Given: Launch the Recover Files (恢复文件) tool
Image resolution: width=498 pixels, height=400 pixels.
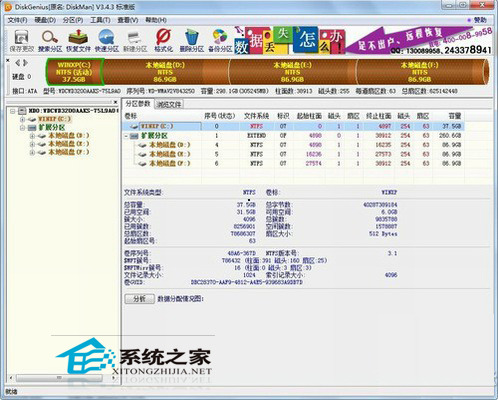Looking at the screenshot, I should pyautogui.click(x=78, y=41).
